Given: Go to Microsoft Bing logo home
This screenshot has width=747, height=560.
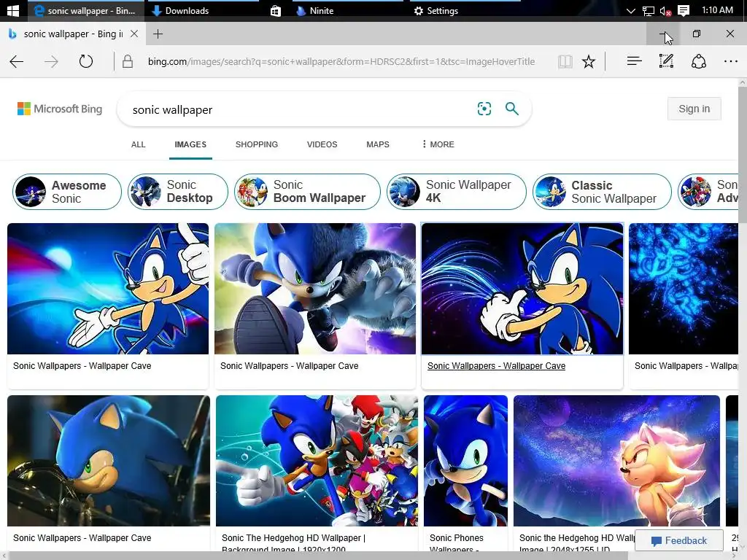Looking at the screenshot, I should [60, 109].
